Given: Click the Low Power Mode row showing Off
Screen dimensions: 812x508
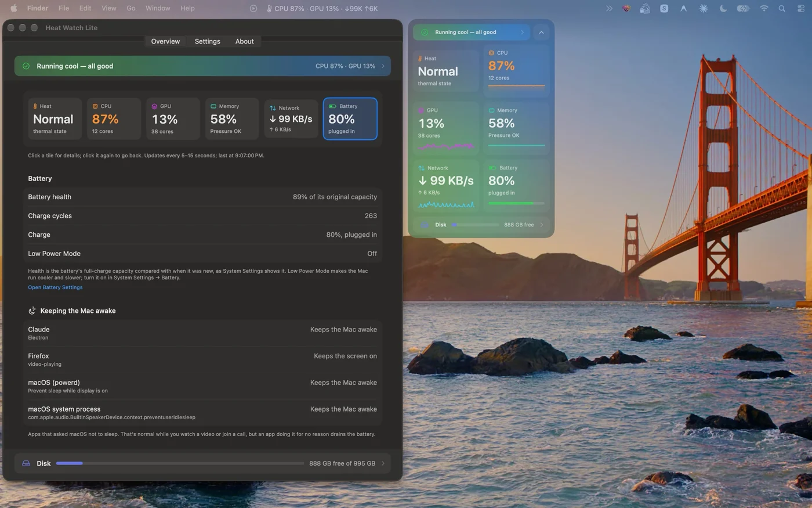Looking at the screenshot, I should [202, 254].
